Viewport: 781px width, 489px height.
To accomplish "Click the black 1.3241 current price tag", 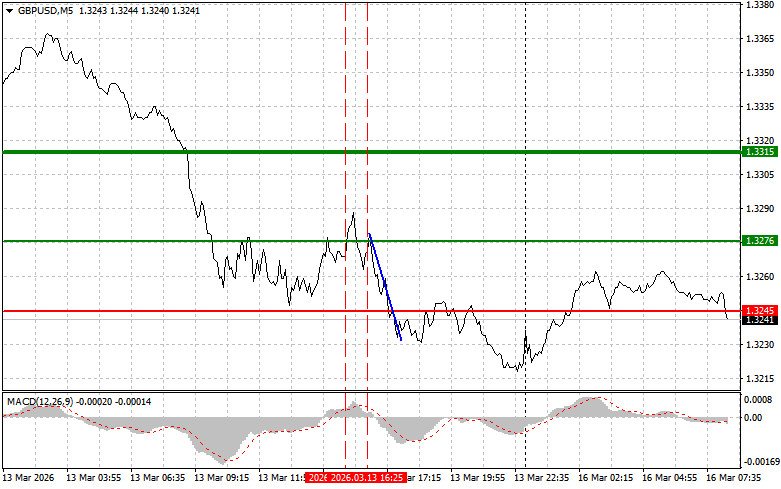I will point(758,320).
